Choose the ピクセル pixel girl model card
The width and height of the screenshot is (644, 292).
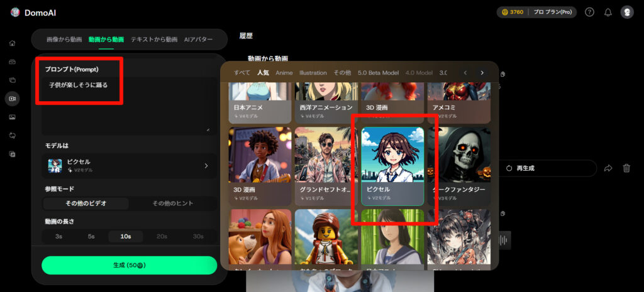click(x=392, y=166)
